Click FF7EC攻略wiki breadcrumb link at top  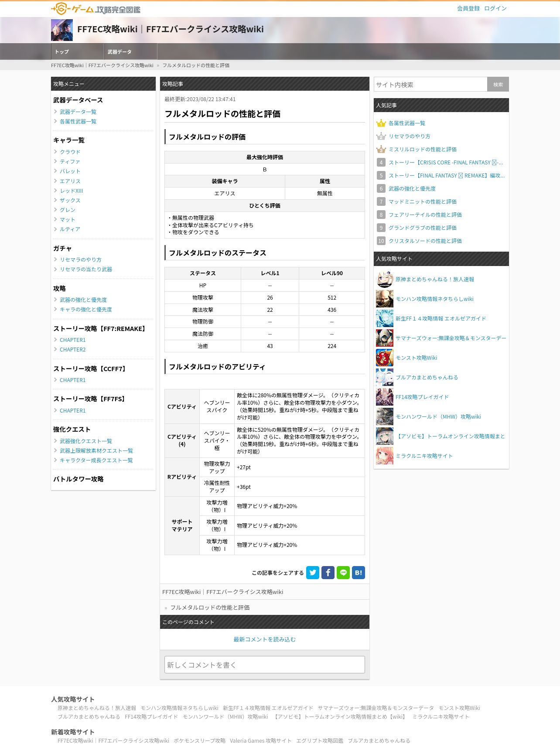[102, 65]
